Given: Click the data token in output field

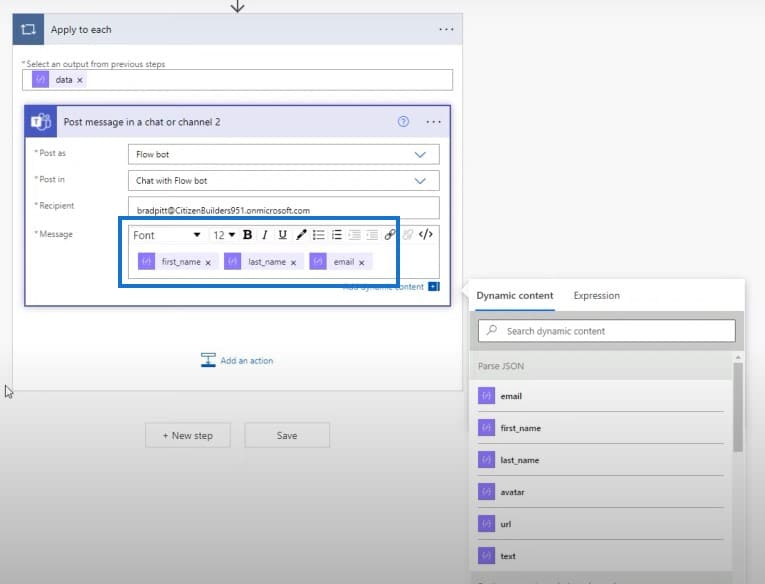Looking at the screenshot, I should coord(59,80).
